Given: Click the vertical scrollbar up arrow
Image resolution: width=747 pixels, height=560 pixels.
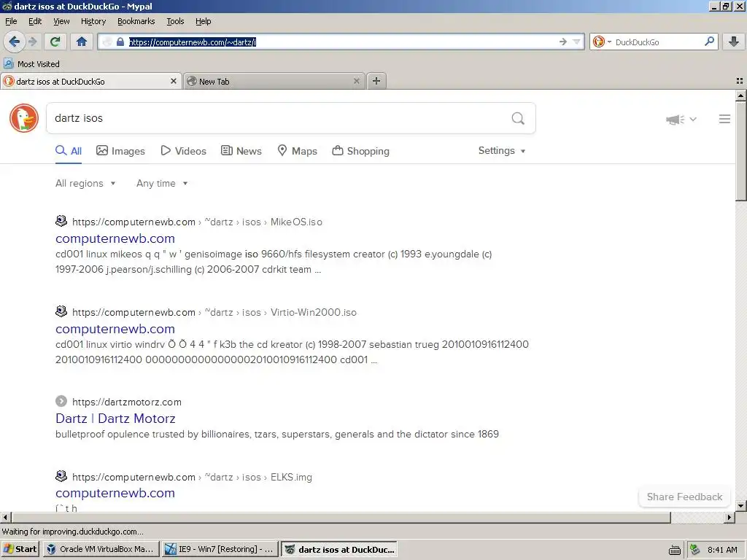Looking at the screenshot, I should pyautogui.click(x=741, y=96).
